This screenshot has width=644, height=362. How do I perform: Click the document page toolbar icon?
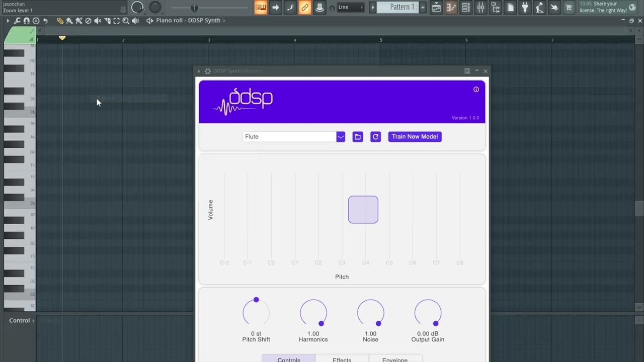[510, 7]
